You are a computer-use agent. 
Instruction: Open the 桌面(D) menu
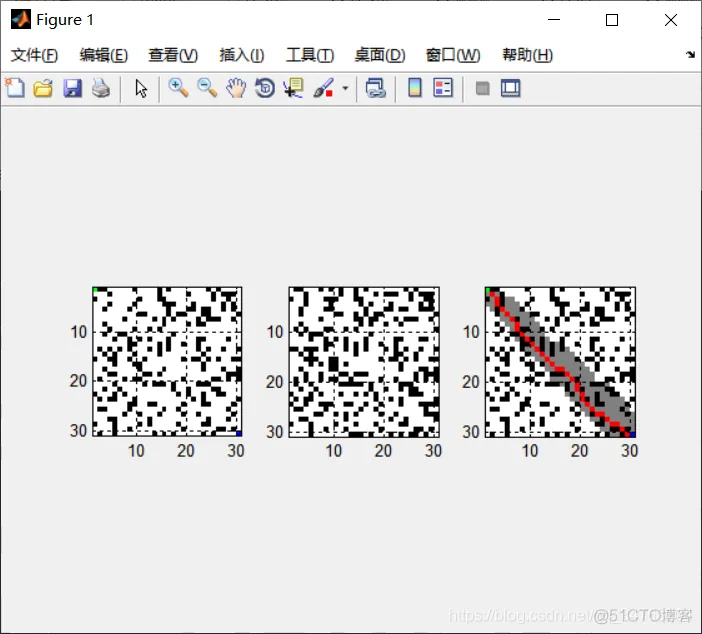click(x=380, y=55)
